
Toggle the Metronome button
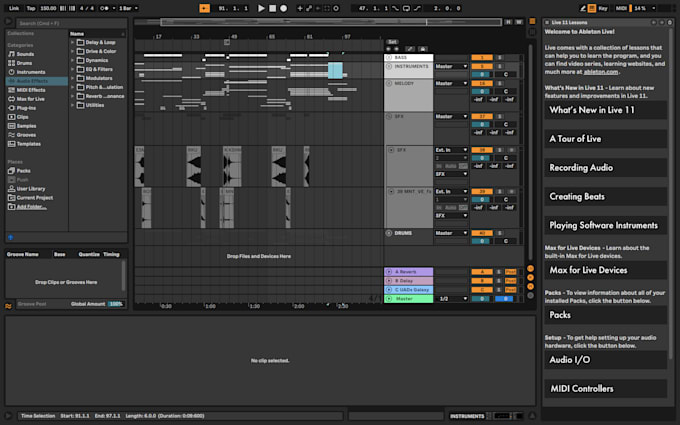pos(104,8)
